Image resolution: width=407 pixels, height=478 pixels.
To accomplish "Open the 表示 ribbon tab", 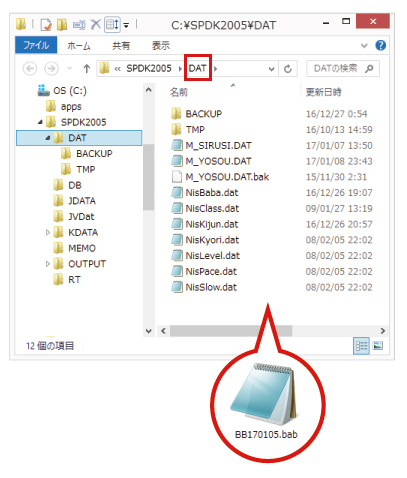I will click(x=161, y=45).
